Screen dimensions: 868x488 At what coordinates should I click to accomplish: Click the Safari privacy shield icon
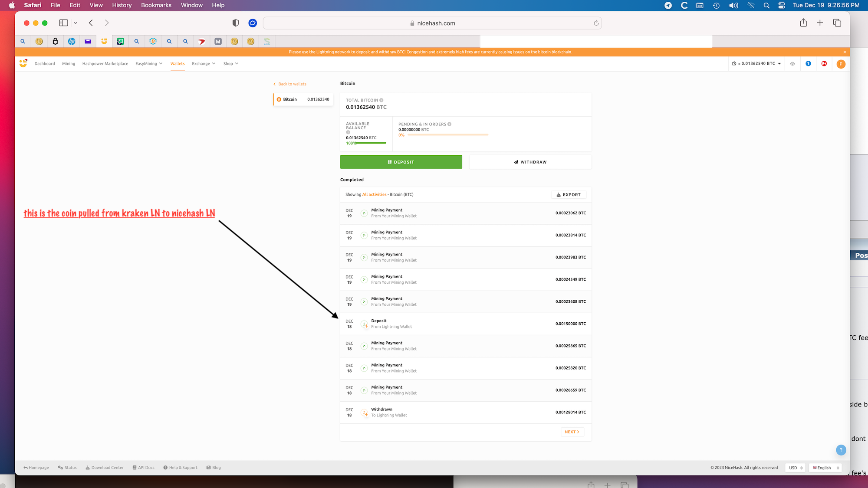236,23
